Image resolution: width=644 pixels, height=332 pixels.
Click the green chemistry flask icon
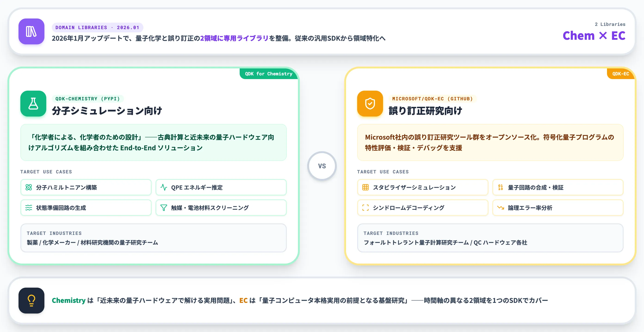33,103
